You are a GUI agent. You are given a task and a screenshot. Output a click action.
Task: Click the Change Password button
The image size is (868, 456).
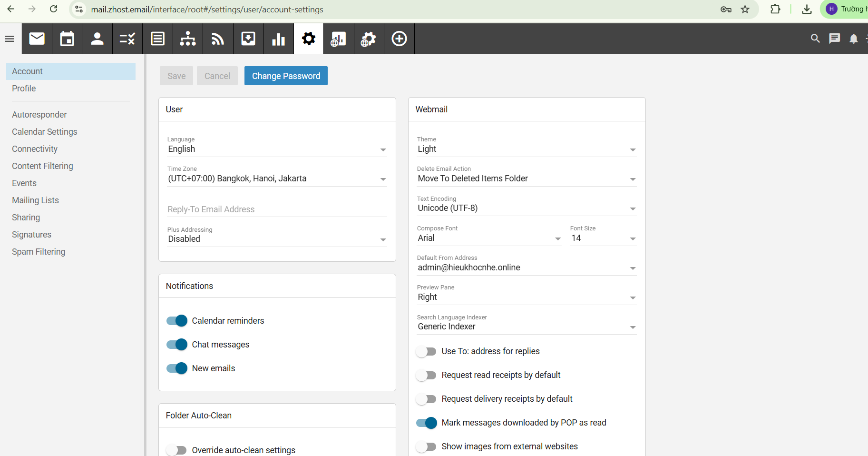(286, 76)
